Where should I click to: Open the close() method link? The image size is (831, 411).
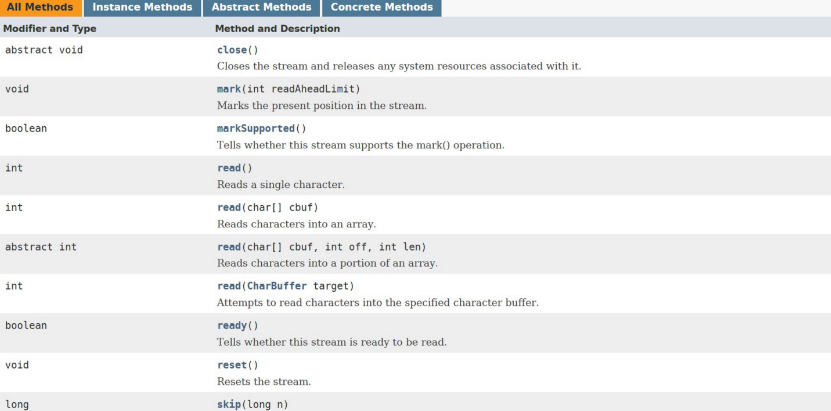point(232,50)
